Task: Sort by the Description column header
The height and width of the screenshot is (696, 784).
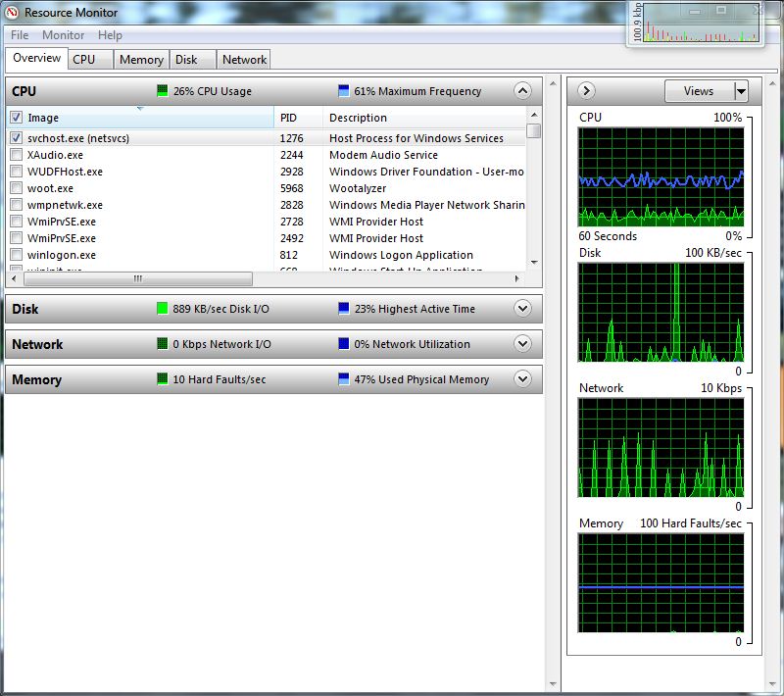Action: [x=424, y=118]
